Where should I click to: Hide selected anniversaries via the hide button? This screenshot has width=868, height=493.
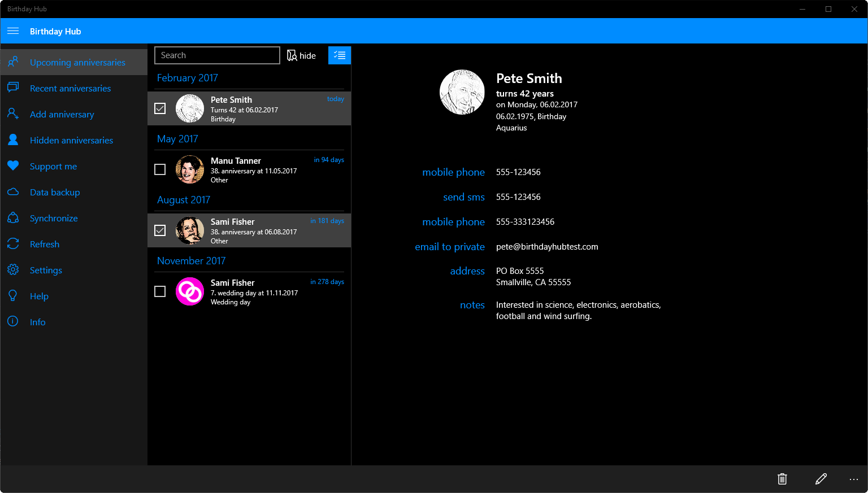click(301, 55)
